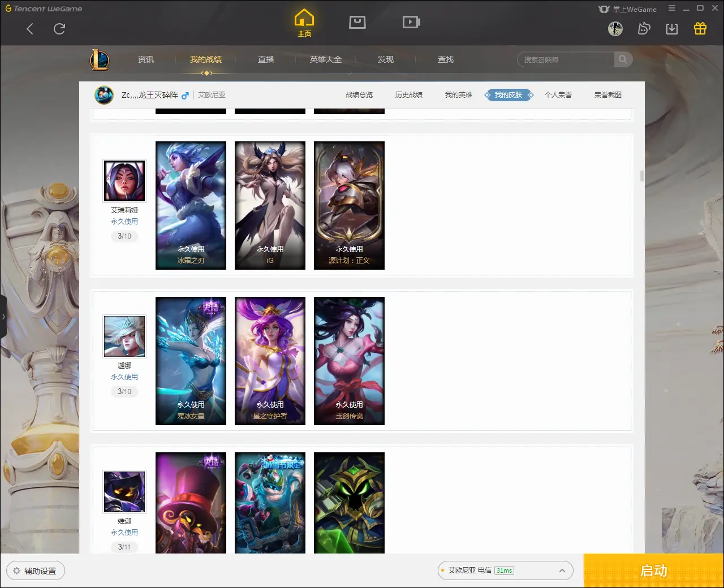Screen dimensions: 724x588
Task: Switch to the 我的战绩 tab
Action: pyautogui.click(x=206, y=59)
